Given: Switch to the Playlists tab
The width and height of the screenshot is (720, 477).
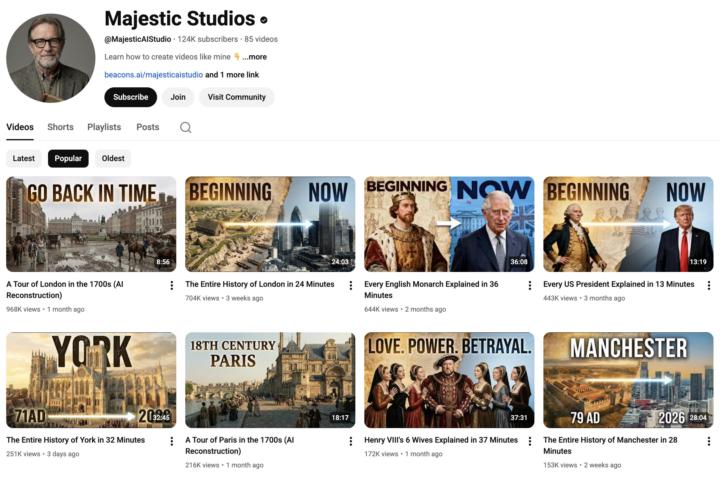Looking at the screenshot, I should point(104,127).
